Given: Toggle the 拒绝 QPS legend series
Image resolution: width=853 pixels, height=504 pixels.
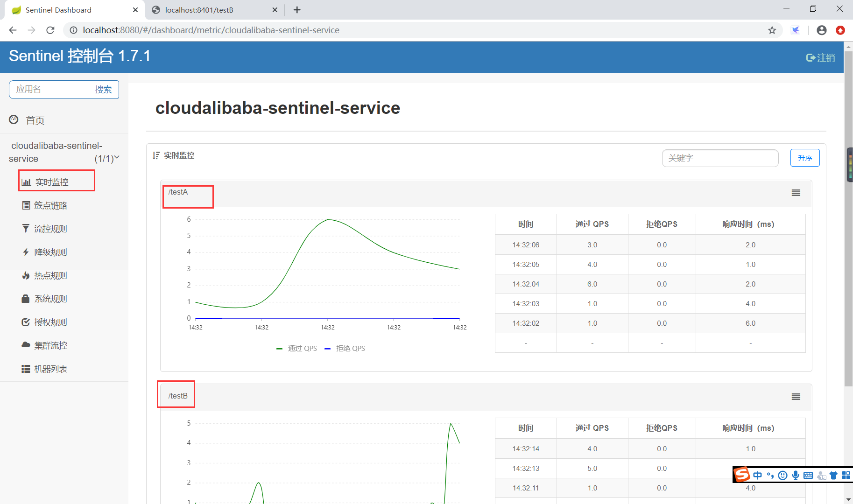Looking at the screenshot, I should coord(345,348).
